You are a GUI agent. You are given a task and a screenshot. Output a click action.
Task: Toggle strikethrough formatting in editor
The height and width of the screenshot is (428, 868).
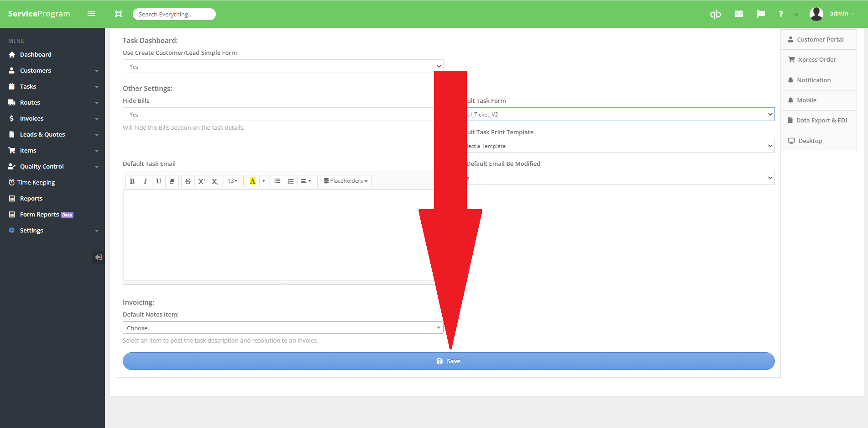188,181
